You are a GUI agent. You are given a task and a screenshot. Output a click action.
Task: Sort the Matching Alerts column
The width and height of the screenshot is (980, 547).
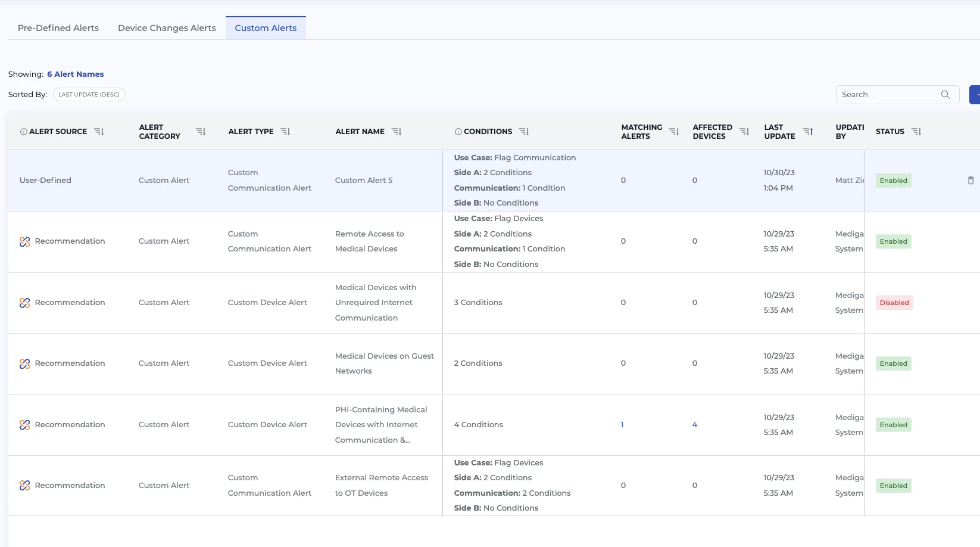pyautogui.click(x=674, y=132)
